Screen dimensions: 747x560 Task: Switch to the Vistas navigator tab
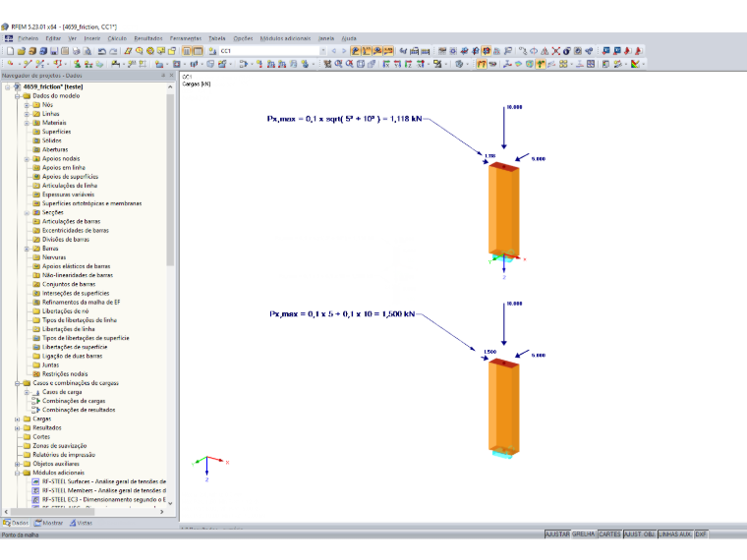[81, 523]
